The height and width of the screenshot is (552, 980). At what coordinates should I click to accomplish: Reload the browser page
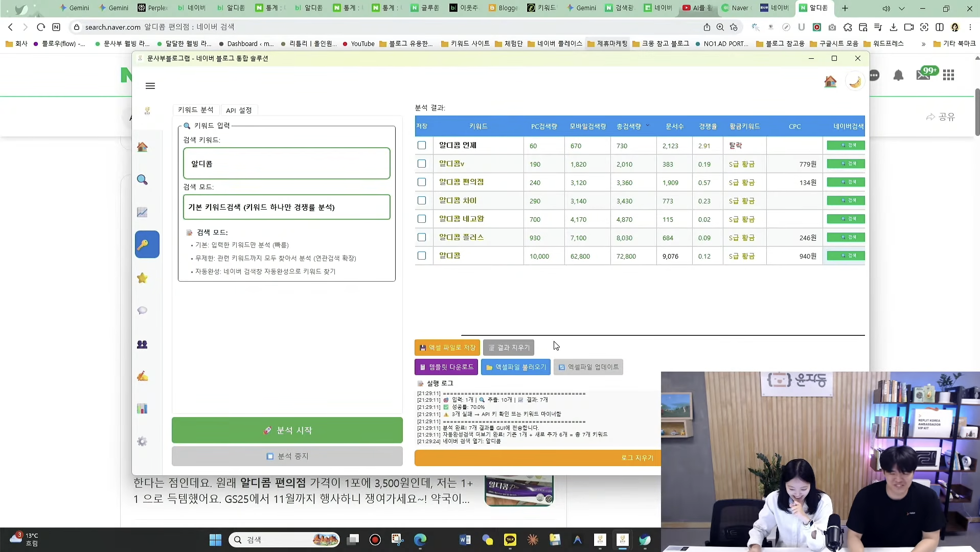41,27
